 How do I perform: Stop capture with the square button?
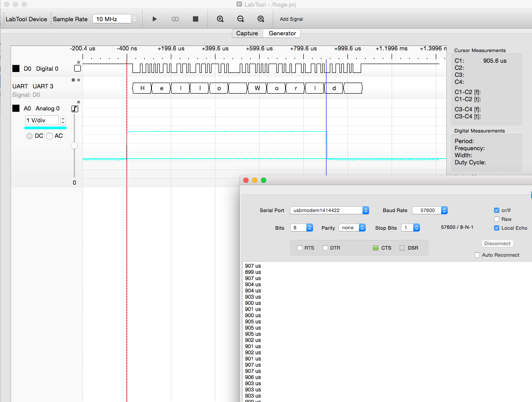(196, 19)
